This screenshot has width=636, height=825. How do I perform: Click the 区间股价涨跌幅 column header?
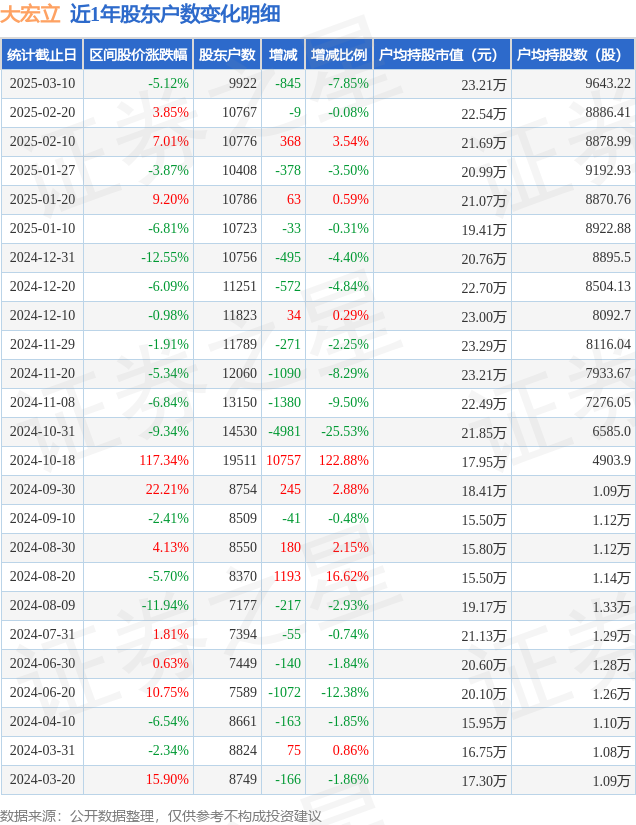[138, 55]
